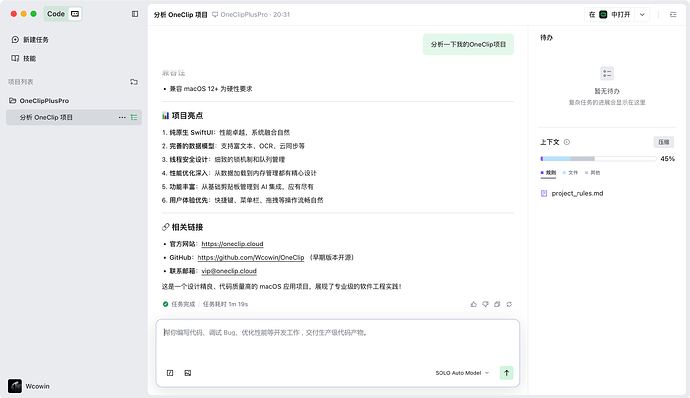Click the info icon next to 上下文
This screenshot has height=398, width=690.
click(x=567, y=142)
